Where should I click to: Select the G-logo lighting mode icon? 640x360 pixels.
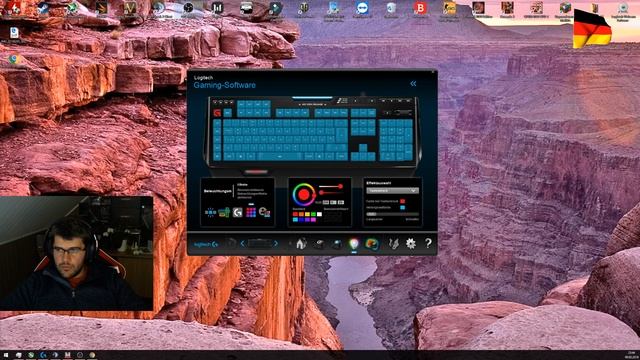[x=238, y=212]
